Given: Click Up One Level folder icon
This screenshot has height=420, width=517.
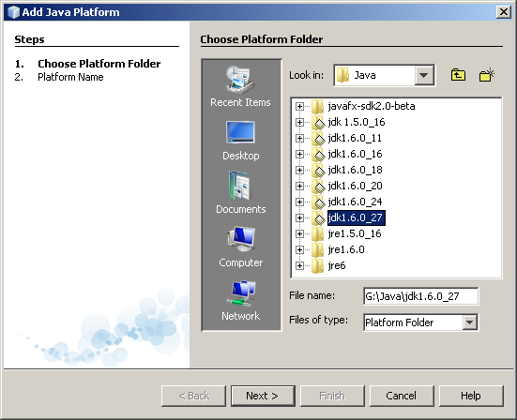Looking at the screenshot, I should pos(458,75).
